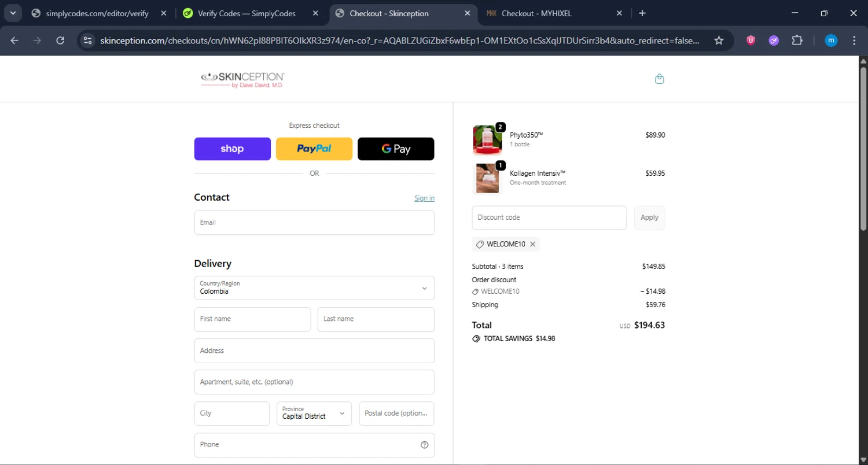Click the browser address bar URL
Image resolution: width=868 pixels, height=465 pixels.
point(399,40)
